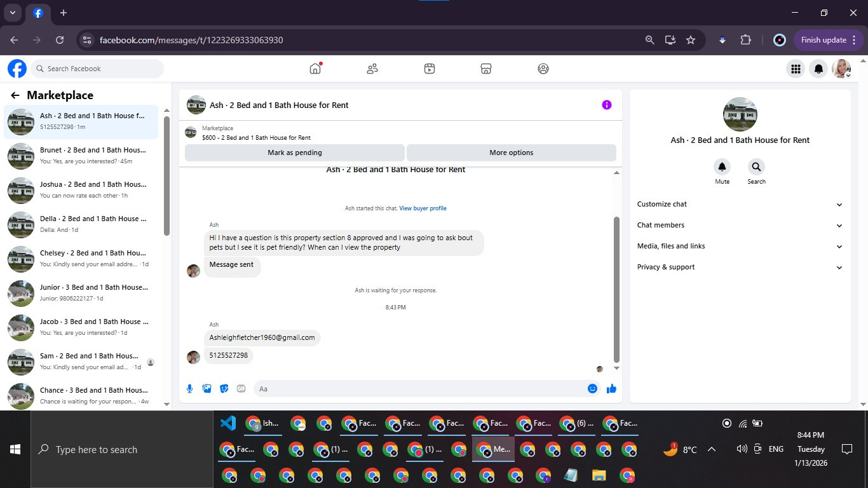The width and height of the screenshot is (868, 488).
Task: Open View buyer profile link
Action: (423, 208)
